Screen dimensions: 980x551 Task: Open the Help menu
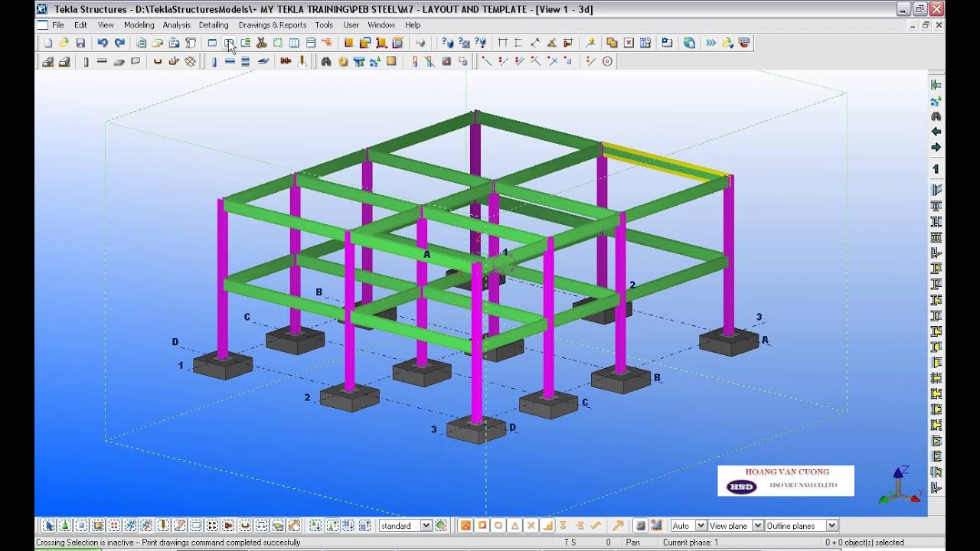coord(413,25)
